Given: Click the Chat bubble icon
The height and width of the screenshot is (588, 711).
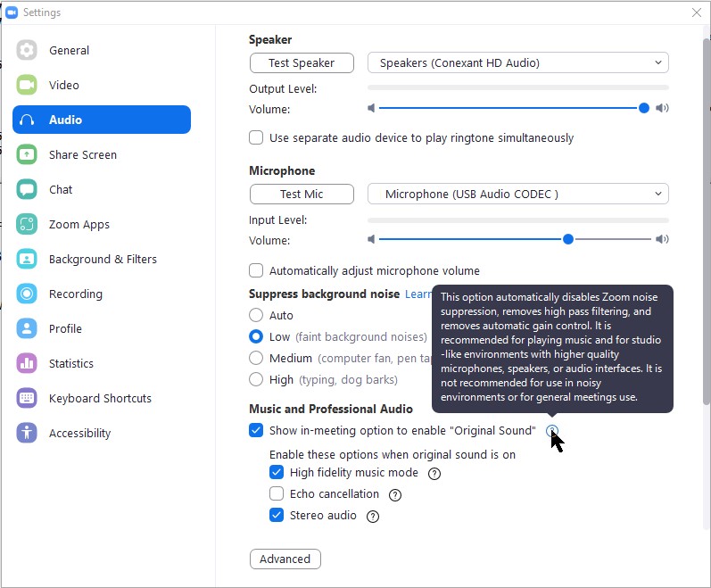Looking at the screenshot, I should pos(27,189).
